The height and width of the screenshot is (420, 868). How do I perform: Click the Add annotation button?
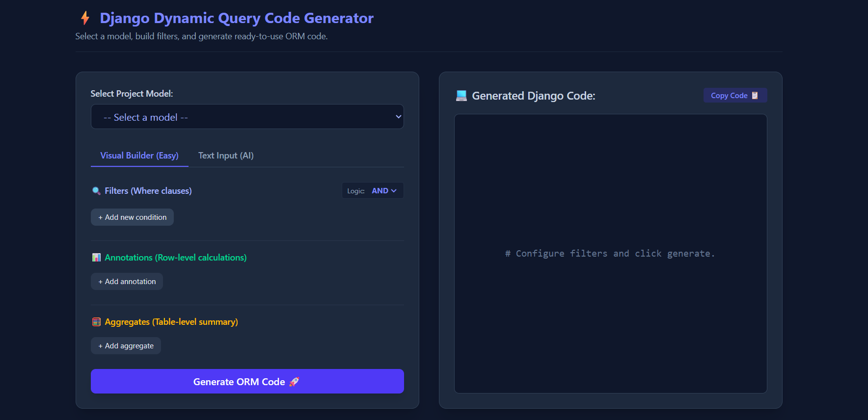(127, 282)
